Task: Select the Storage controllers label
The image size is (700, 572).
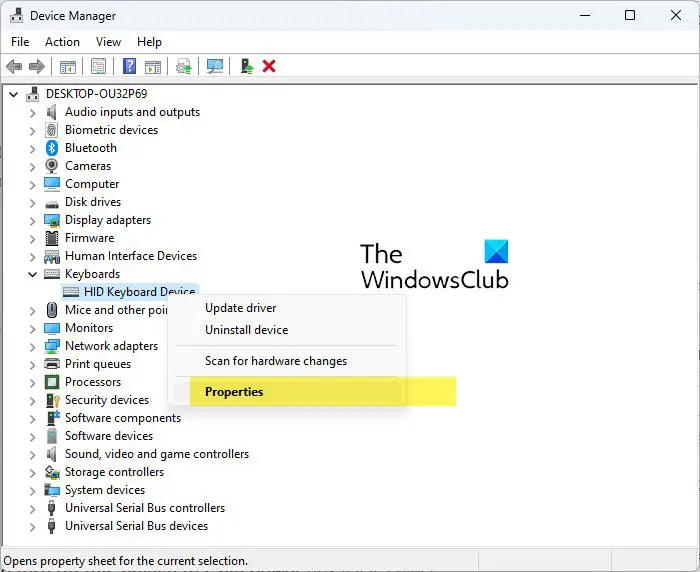Action: coord(114,472)
